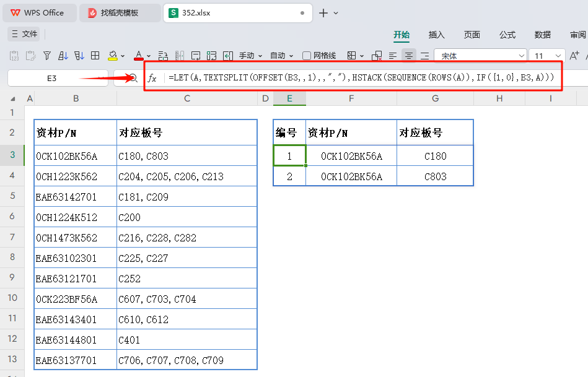
Task: Switch to the 插入 tab
Action: 436,35
